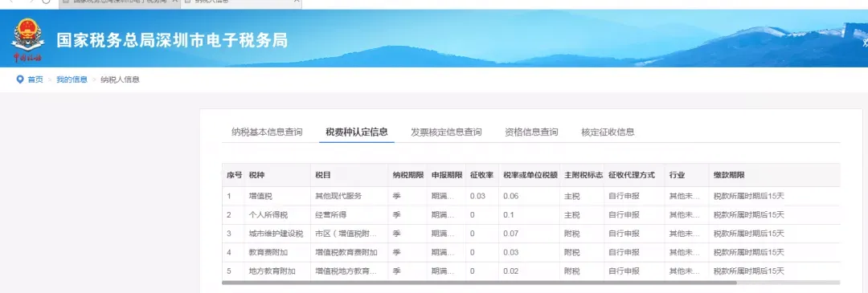Open the 核定征收信息 tab

pos(608,132)
